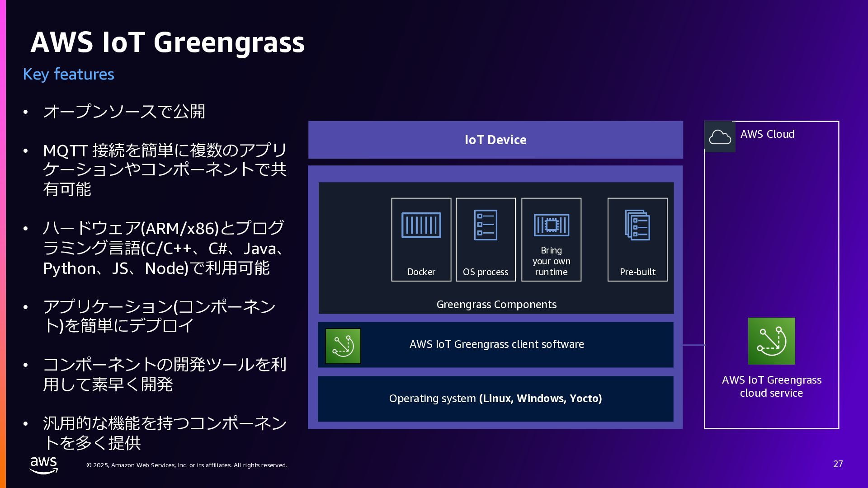Click the Bring your own runtime chip icon
This screenshot has width=868, height=488.
click(x=551, y=225)
